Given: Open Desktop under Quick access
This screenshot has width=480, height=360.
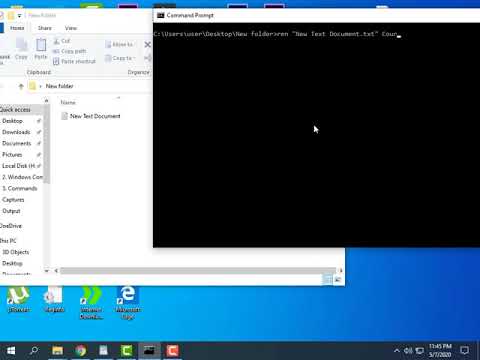Looking at the screenshot, I should coord(12,121).
